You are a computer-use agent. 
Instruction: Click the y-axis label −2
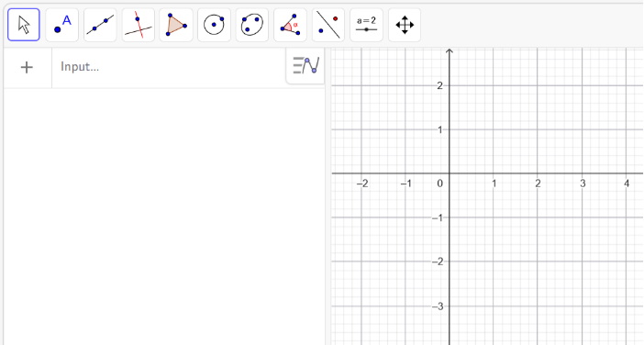point(438,262)
